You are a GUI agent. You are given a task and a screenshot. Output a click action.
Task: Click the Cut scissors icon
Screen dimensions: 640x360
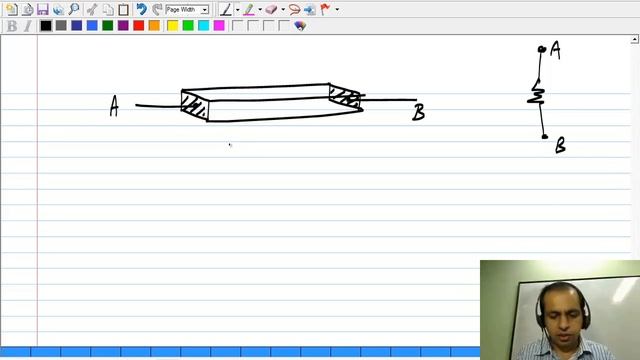coord(92,9)
